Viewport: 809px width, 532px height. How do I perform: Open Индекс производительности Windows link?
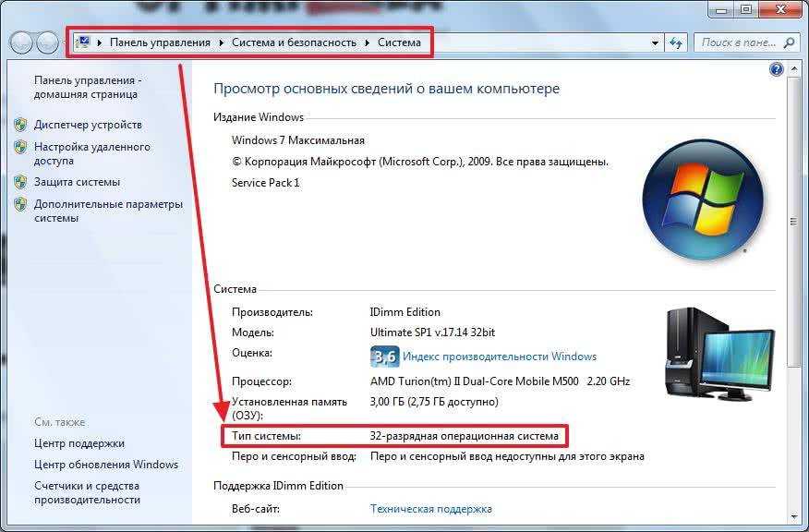click(500, 357)
